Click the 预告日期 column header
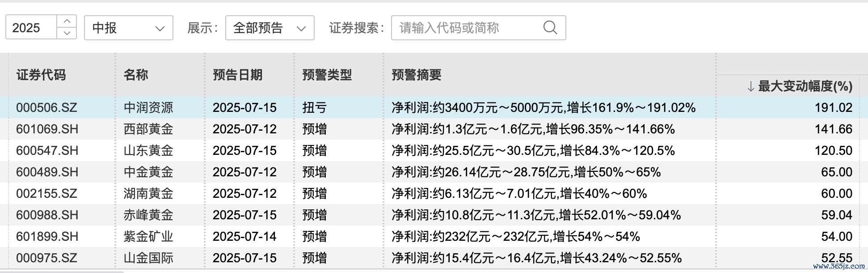 tap(238, 75)
